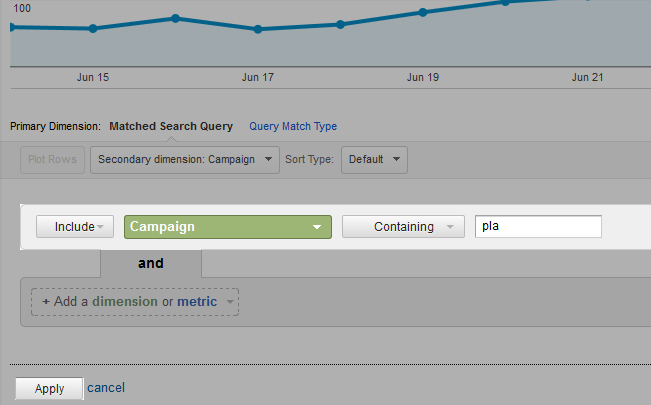Click the Jun 21 axis date label

(587, 77)
